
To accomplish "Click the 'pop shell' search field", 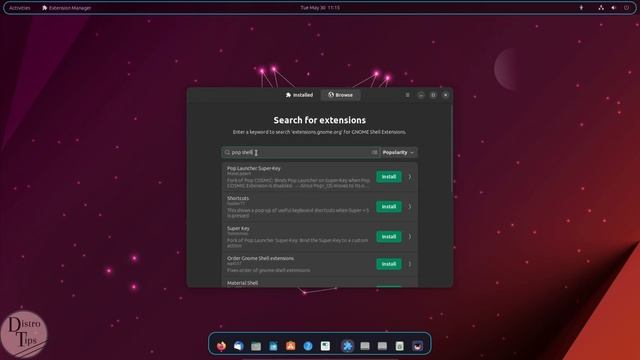I will coord(300,152).
